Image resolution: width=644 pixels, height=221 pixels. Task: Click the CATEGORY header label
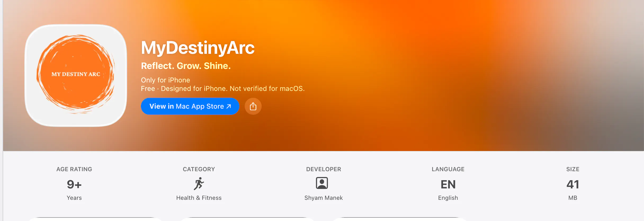pyautogui.click(x=199, y=169)
